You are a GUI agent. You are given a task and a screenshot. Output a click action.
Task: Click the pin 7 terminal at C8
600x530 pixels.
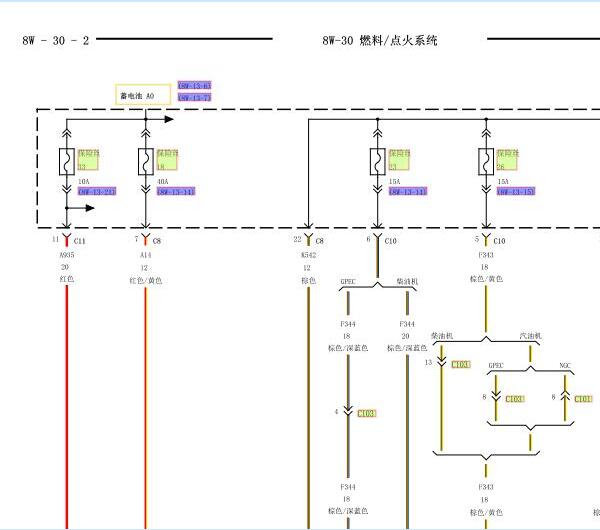(145, 240)
